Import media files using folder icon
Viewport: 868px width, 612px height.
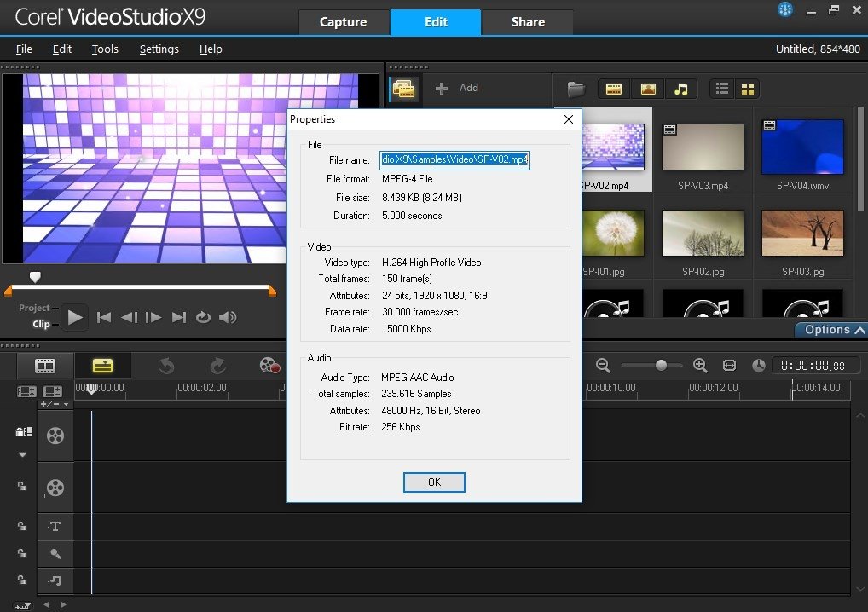pyautogui.click(x=576, y=89)
